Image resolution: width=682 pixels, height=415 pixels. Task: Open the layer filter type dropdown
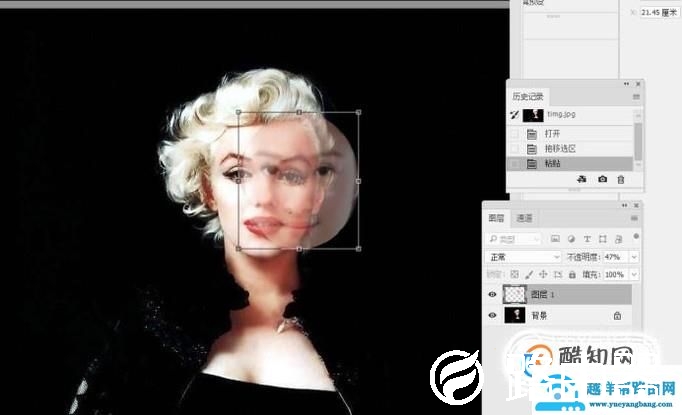click(x=514, y=239)
